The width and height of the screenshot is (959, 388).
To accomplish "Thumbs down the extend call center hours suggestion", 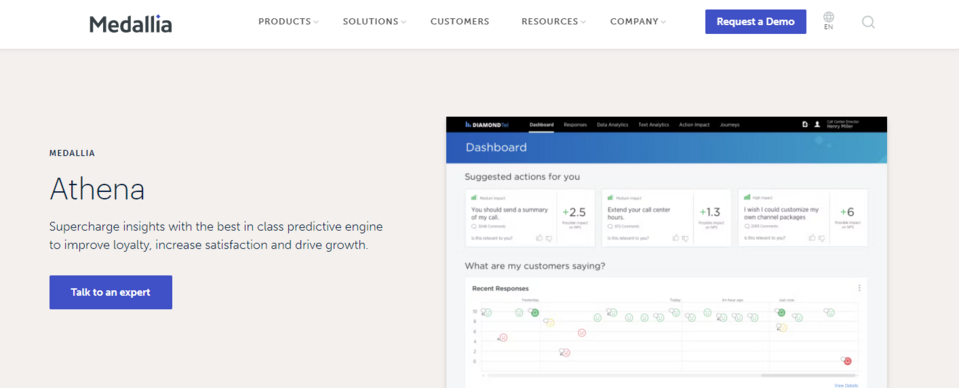I will pyautogui.click(x=685, y=239).
